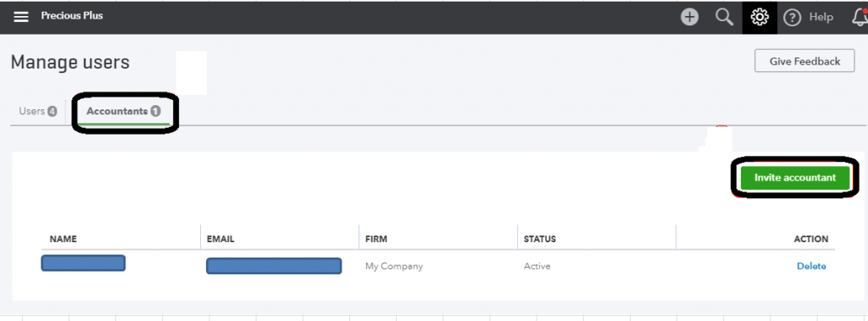The width and height of the screenshot is (868, 321).
Task: Open the notifications bell
Action: click(x=860, y=17)
